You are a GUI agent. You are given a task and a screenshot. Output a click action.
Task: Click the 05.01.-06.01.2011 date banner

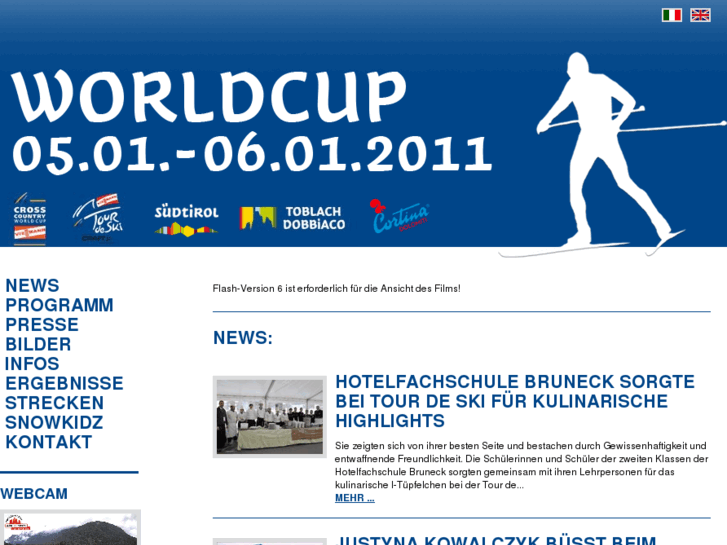click(x=252, y=153)
